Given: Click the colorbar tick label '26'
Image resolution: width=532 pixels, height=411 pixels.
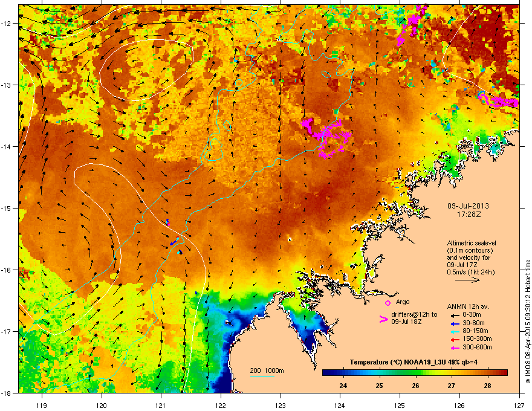Looking at the screenshot, I should click(x=415, y=386).
